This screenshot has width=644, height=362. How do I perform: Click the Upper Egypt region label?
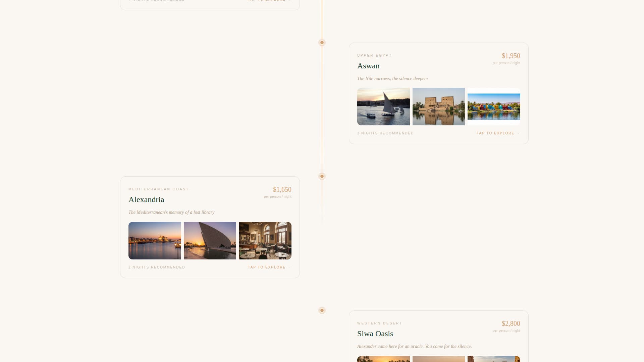pos(374,56)
